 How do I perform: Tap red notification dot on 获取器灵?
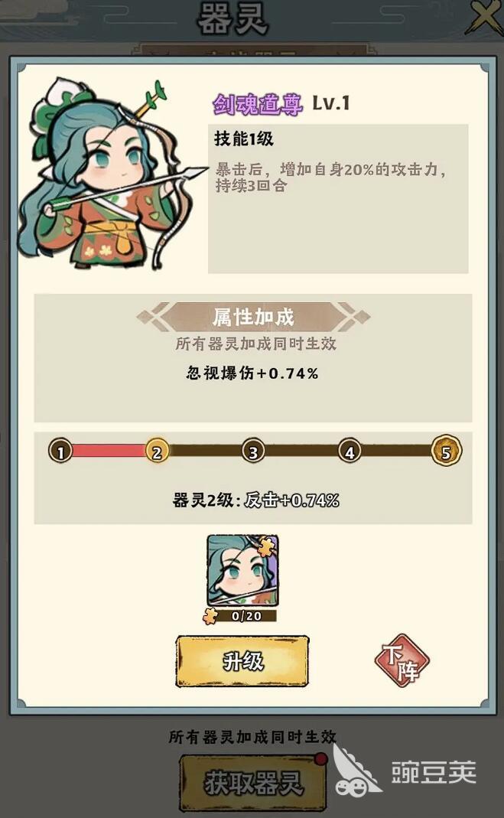[321, 758]
